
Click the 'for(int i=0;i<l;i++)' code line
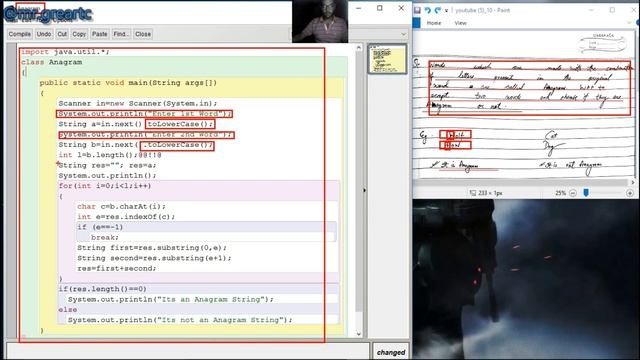[105, 186]
